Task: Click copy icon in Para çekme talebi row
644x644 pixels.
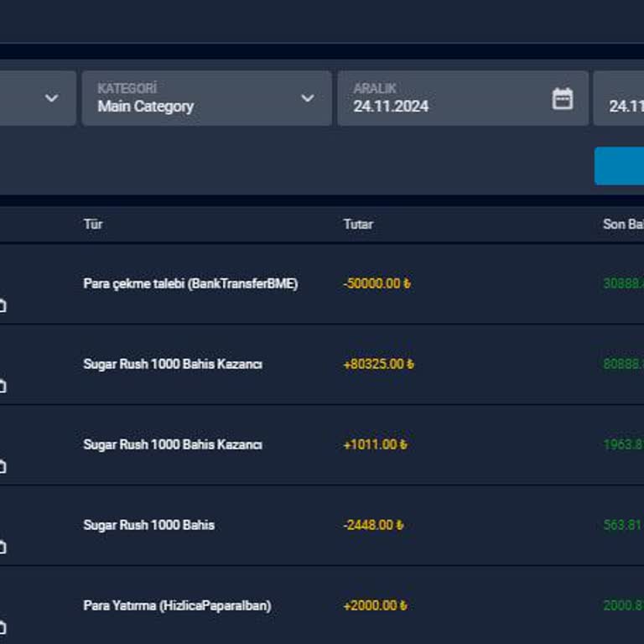Action: [x=3, y=306]
